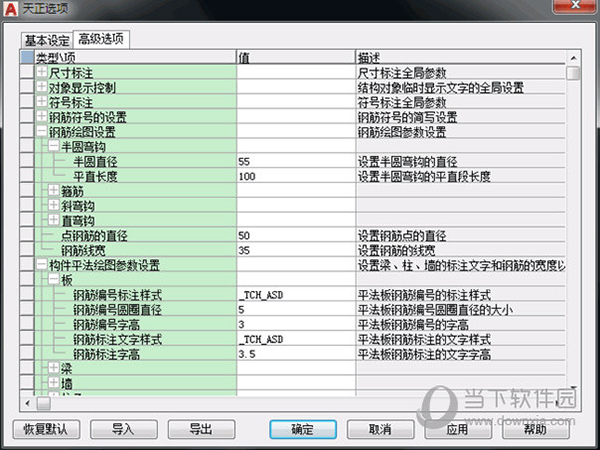
Task: Click the 恢复默认 button
Action: tap(46, 429)
